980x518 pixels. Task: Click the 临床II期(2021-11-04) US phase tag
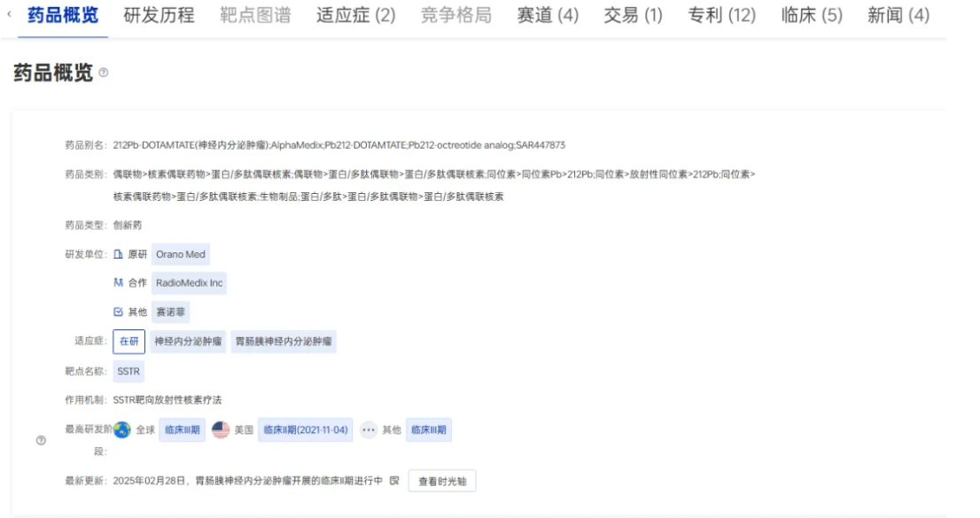click(306, 430)
